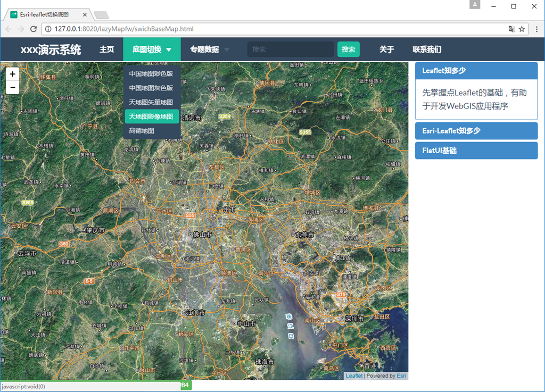Open the Leaflet attribution link

(x=354, y=376)
